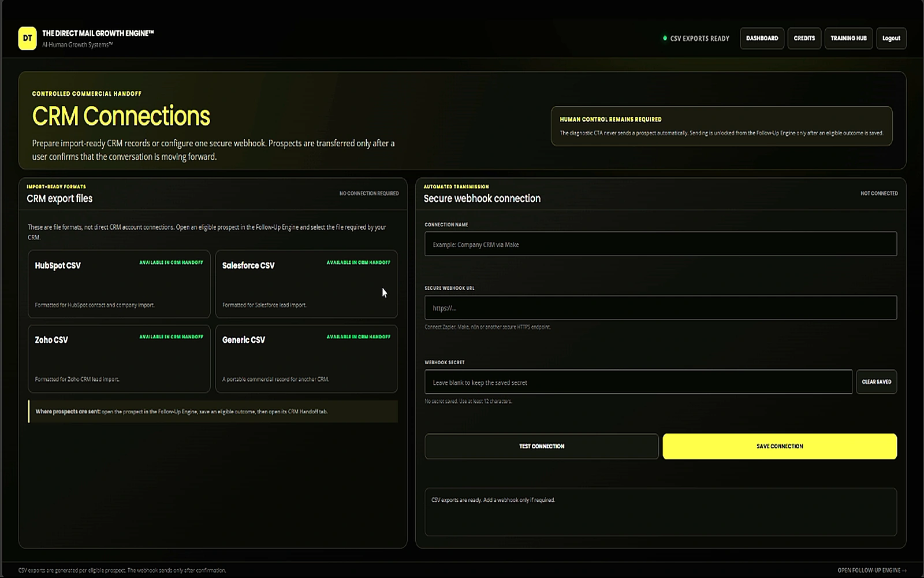
Task: Click 'Available in CRM Handoff' on Generic card
Action: pyautogui.click(x=358, y=336)
